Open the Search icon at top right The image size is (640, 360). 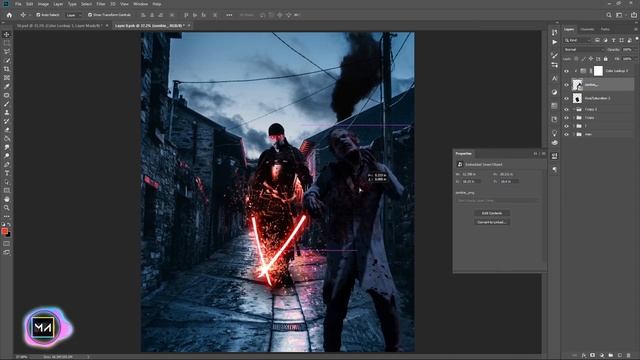(609, 15)
